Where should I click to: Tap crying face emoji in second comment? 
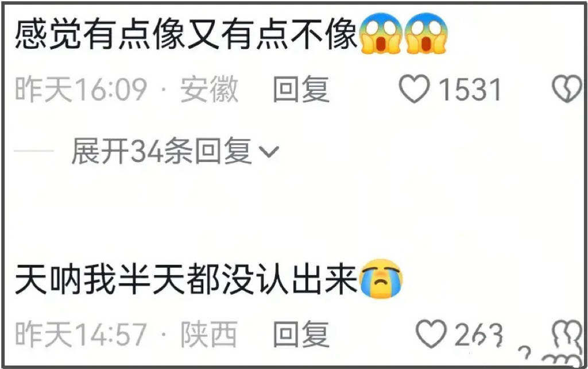(381, 279)
